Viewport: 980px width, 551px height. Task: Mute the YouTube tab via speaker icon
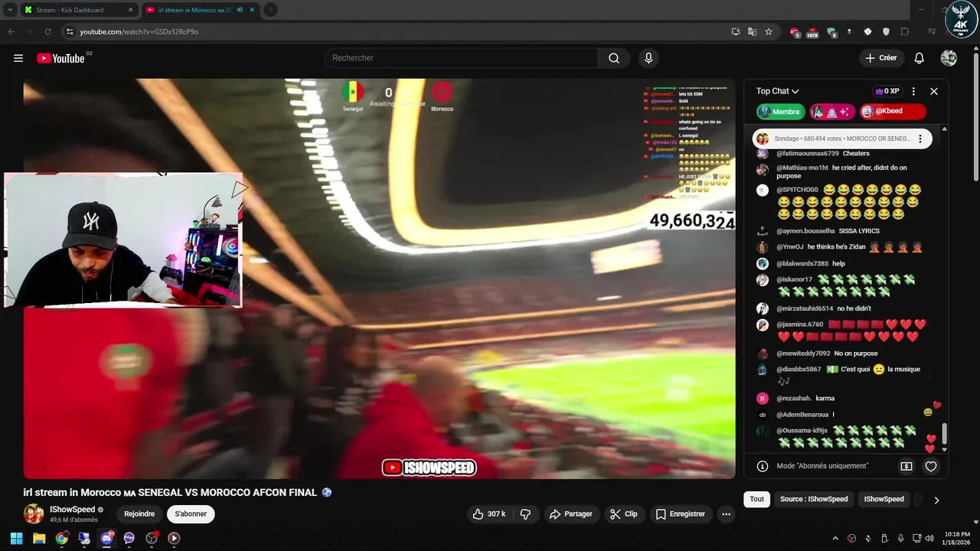tap(240, 10)
